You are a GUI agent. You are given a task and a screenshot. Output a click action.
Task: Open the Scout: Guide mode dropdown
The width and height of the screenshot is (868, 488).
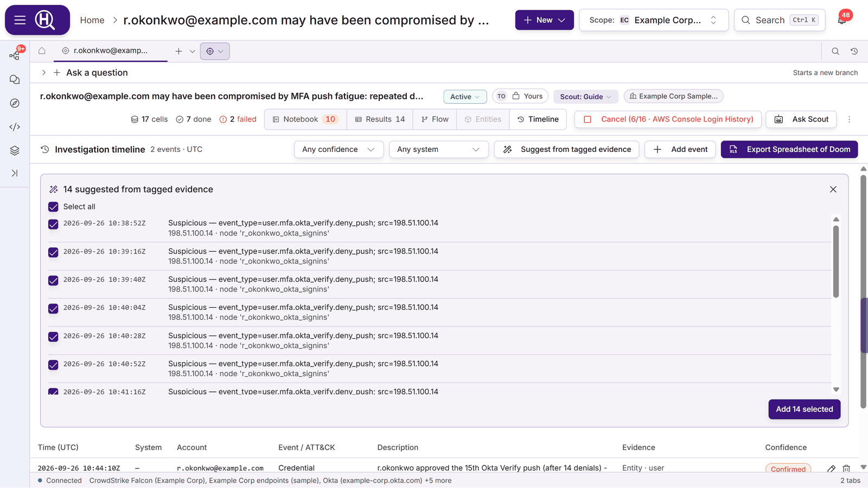pos(585,97)
